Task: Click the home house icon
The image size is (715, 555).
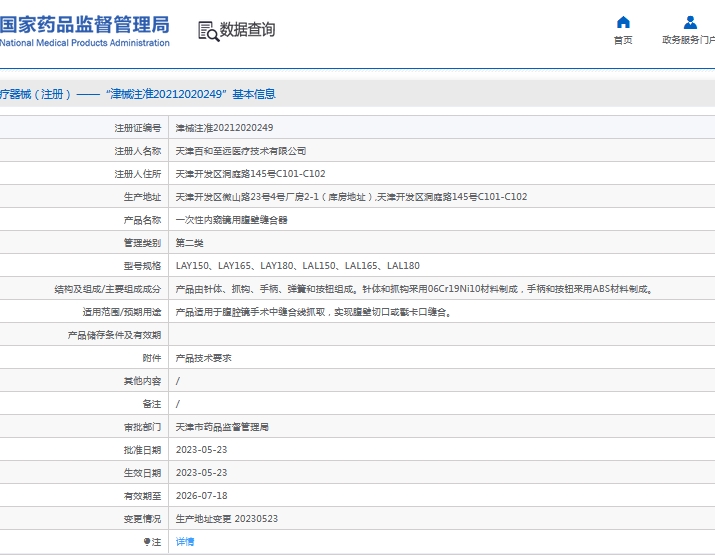Action: click(623, 22)
